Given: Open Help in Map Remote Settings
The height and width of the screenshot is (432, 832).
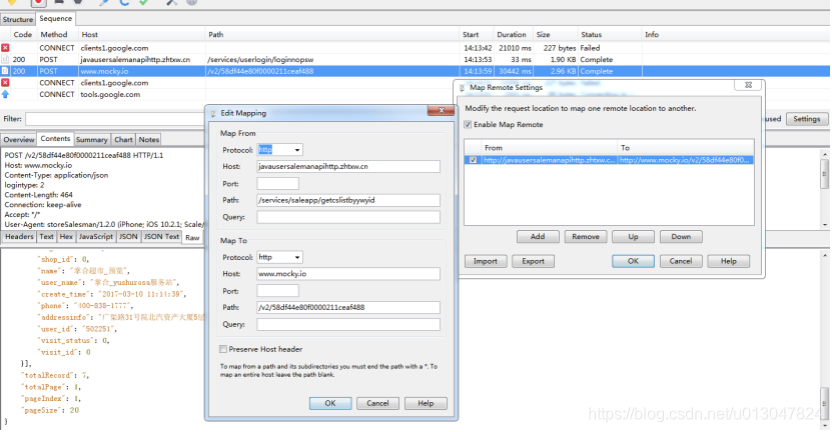Looking at the screenshot, I should (729, 261).
